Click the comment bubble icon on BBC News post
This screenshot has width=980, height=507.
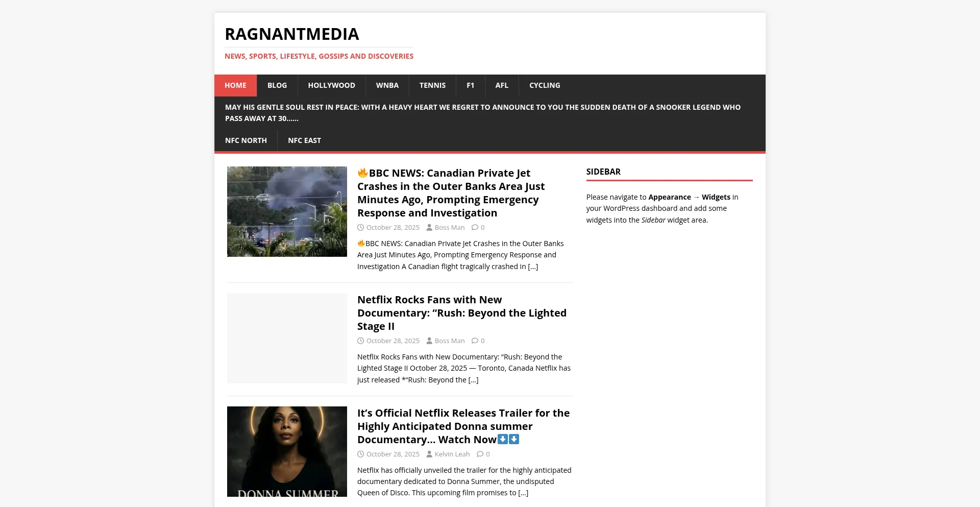475,228
